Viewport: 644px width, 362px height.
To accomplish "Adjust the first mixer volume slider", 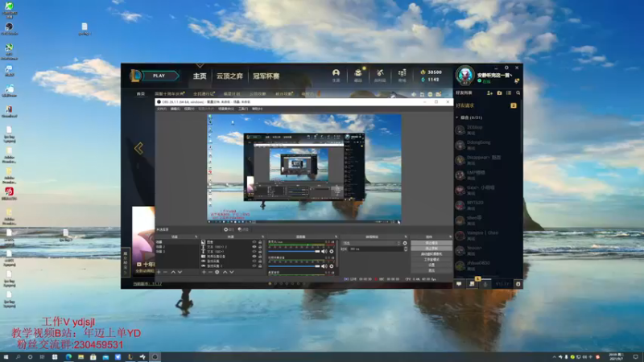I will [294, 251].
